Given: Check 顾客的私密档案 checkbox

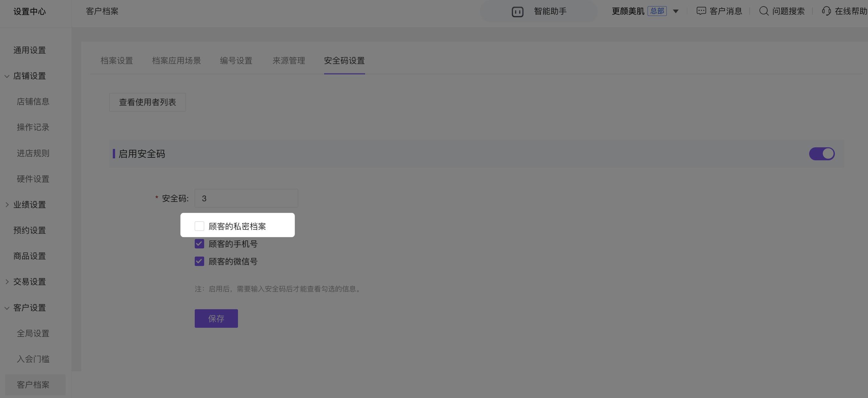Looking at the screenshot, I should click(199, 226).
